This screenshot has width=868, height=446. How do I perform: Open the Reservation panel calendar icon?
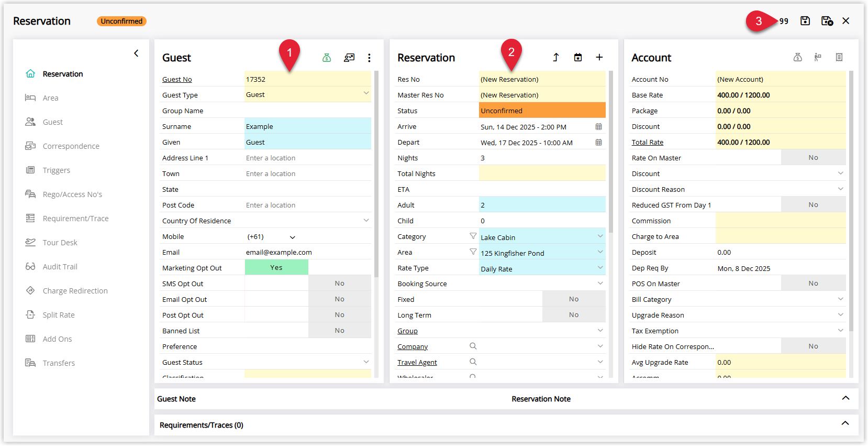point(578,58)
